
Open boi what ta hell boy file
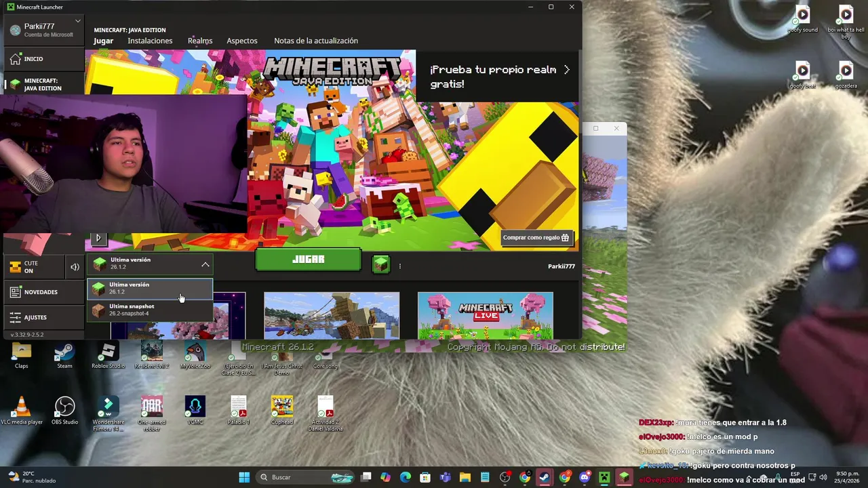click(x=846, y=22)
